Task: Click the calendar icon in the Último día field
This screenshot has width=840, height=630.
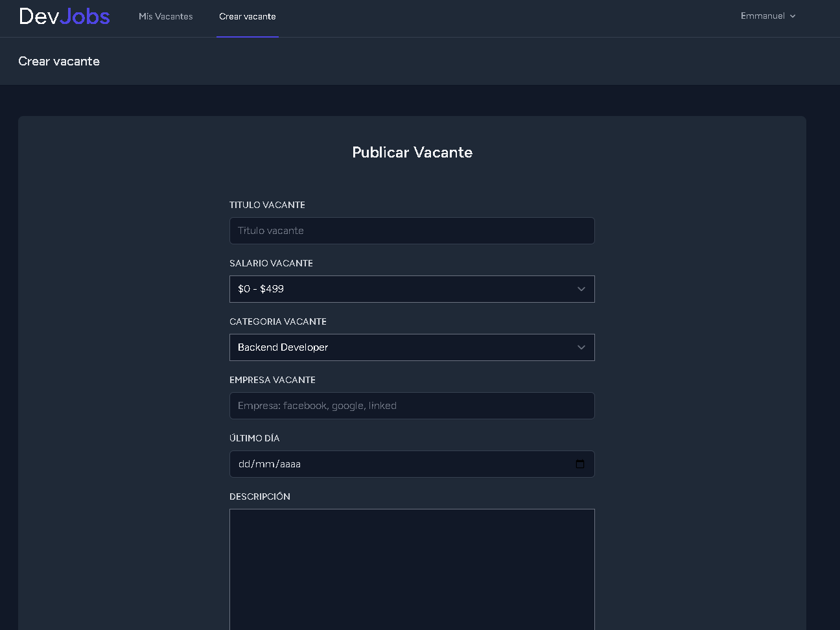Action: tap(579, 464)
